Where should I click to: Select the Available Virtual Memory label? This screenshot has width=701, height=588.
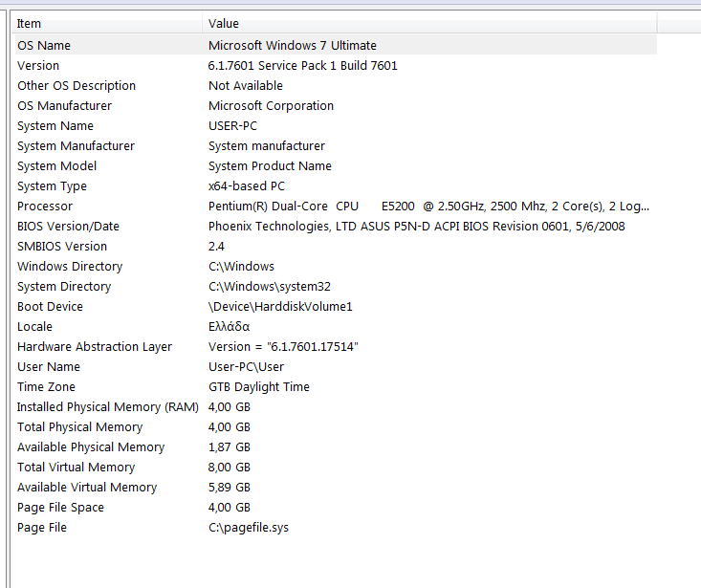point(87,488)
